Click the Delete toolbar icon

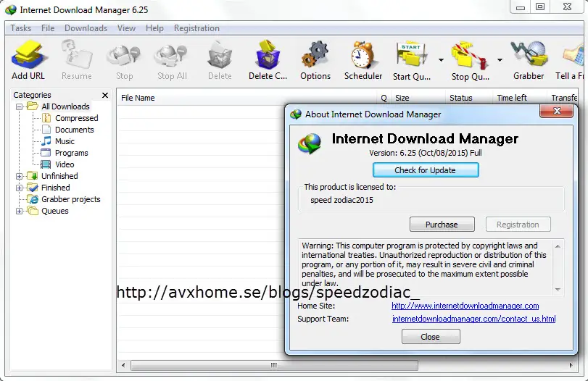click(x=220, y=60)
